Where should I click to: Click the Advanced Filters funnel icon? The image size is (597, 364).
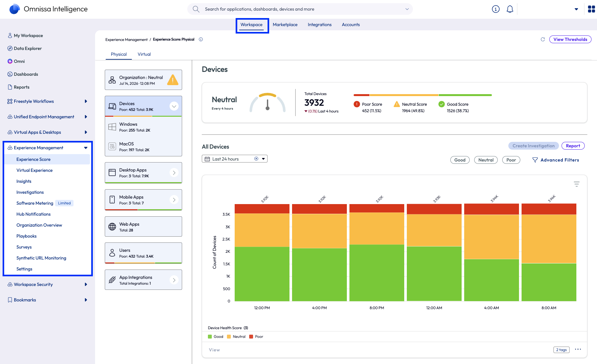(x=535, y=160)
